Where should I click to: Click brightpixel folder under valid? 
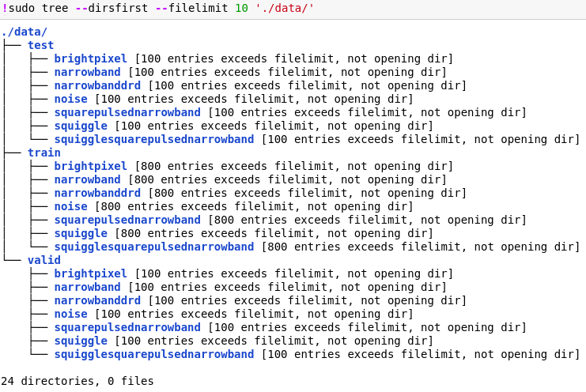[90, 273]
